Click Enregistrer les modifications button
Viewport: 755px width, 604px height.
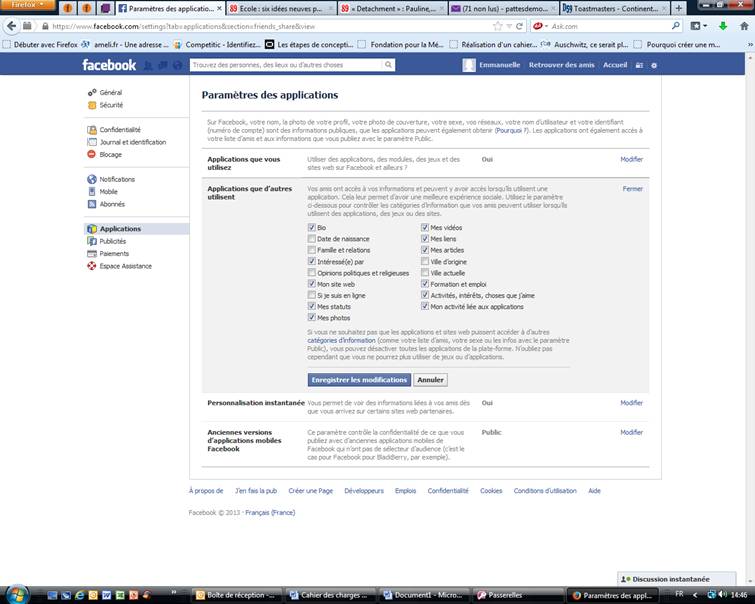pyautogui.click(x=359, y=380)
